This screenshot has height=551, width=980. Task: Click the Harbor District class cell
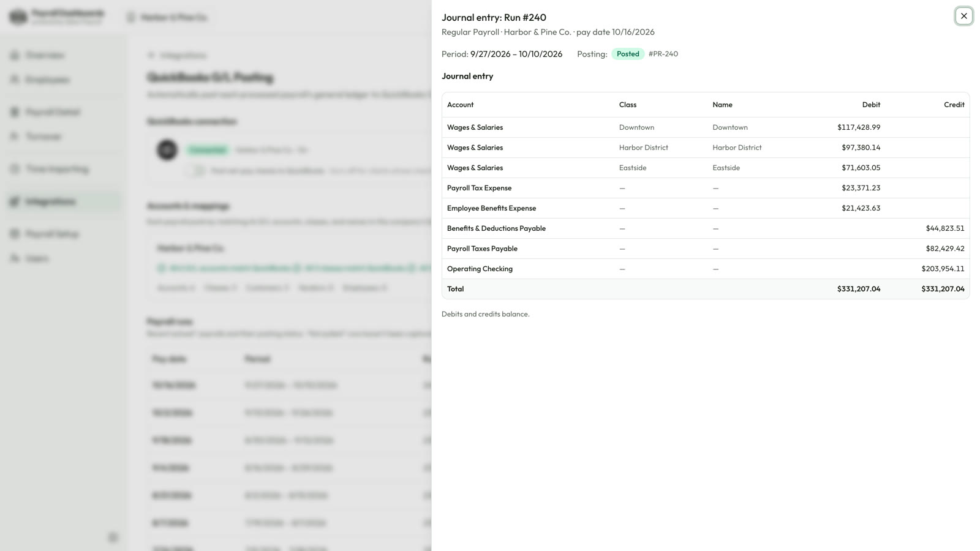coord(643,148)
